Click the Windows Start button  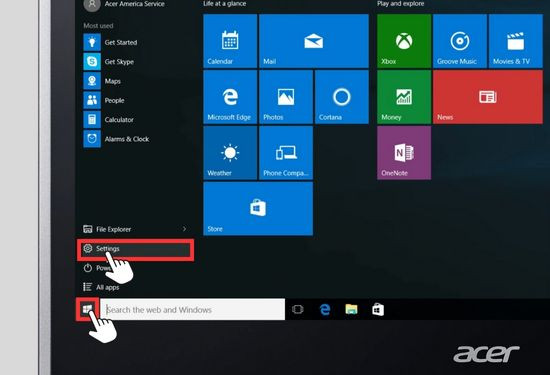[x=87, y=309]
